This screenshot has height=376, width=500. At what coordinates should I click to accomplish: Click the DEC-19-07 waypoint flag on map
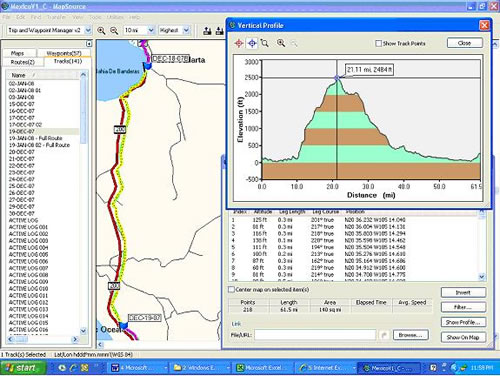point(123,325)
